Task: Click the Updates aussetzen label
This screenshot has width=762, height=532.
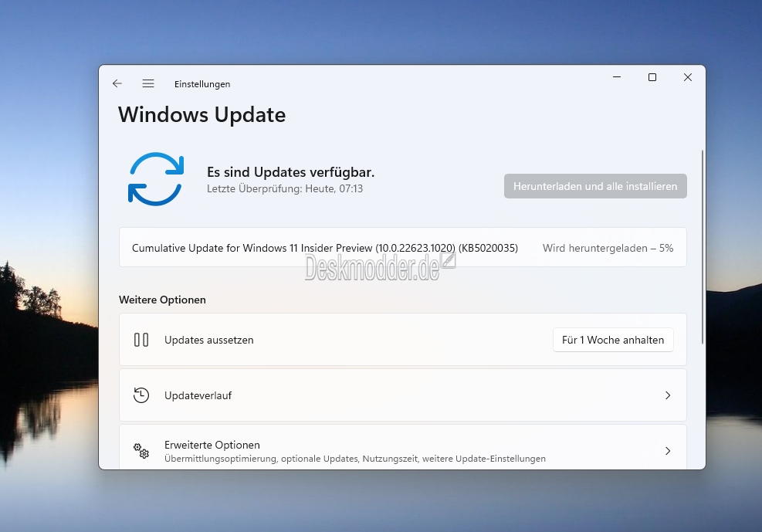Action: pyautogui.click(x=209, y=340)
